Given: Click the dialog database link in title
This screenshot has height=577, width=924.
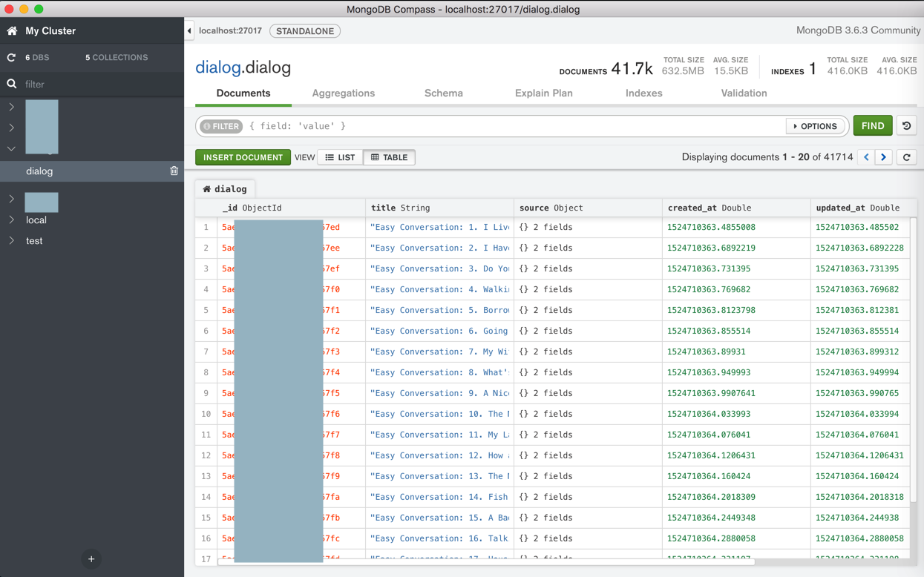Looking at the screenshot, I should pos(217,67).
